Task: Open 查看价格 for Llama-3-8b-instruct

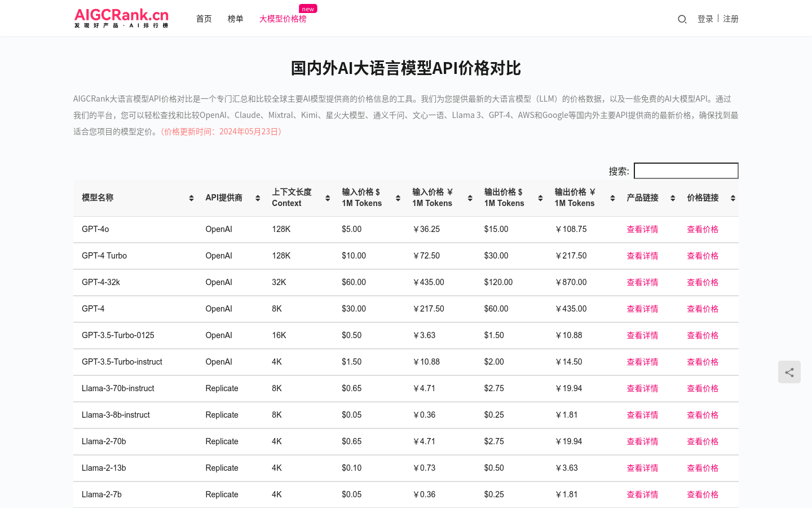Action: click(x=703, y=415)
